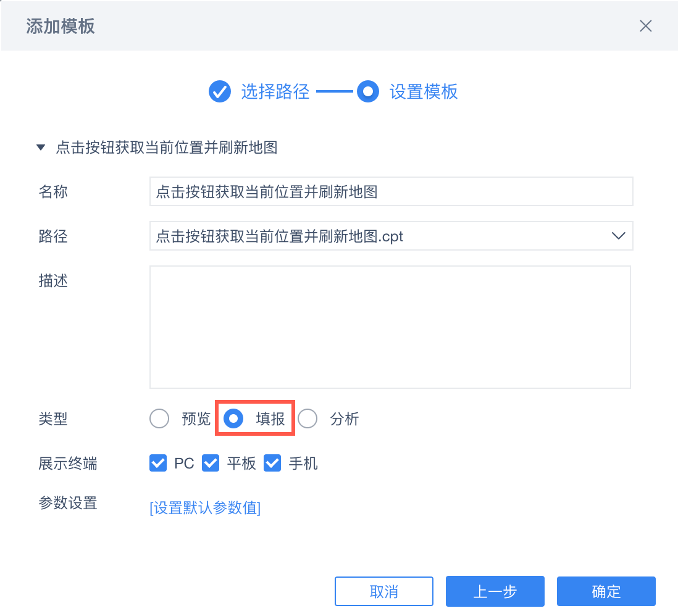Close the 添加模板 dialog
Viewport: 678px width, 616px height.
(x=645, y=26)
